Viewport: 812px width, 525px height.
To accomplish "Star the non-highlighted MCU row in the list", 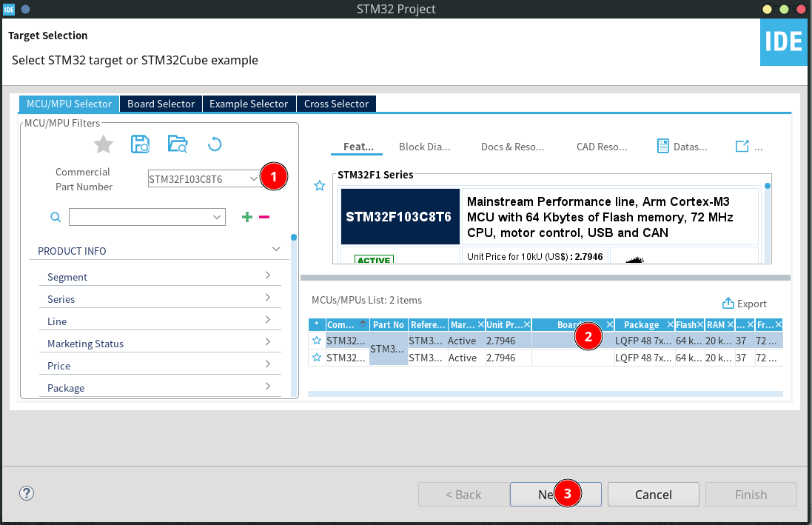I will click(317, 358).
